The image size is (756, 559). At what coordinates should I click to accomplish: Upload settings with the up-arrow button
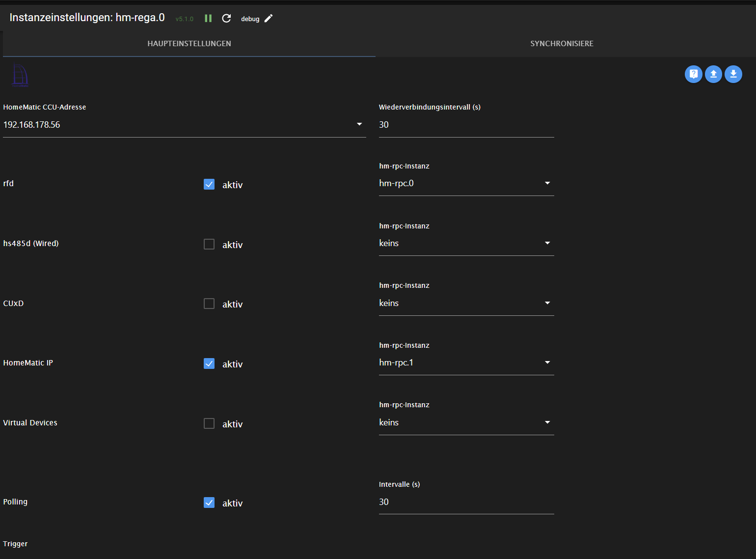click(713, 74)
